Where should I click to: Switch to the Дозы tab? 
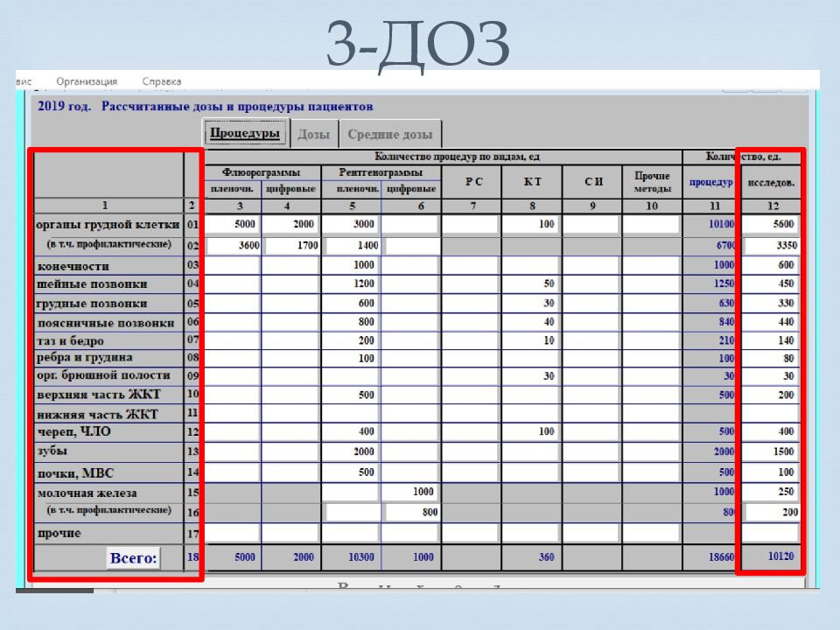[313, 135]
